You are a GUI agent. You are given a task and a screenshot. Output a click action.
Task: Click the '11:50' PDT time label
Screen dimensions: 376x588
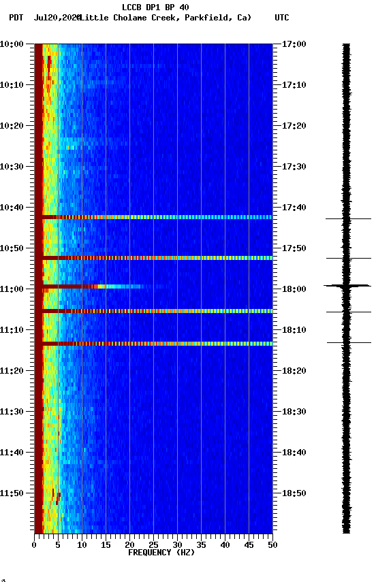click(12, 493)
